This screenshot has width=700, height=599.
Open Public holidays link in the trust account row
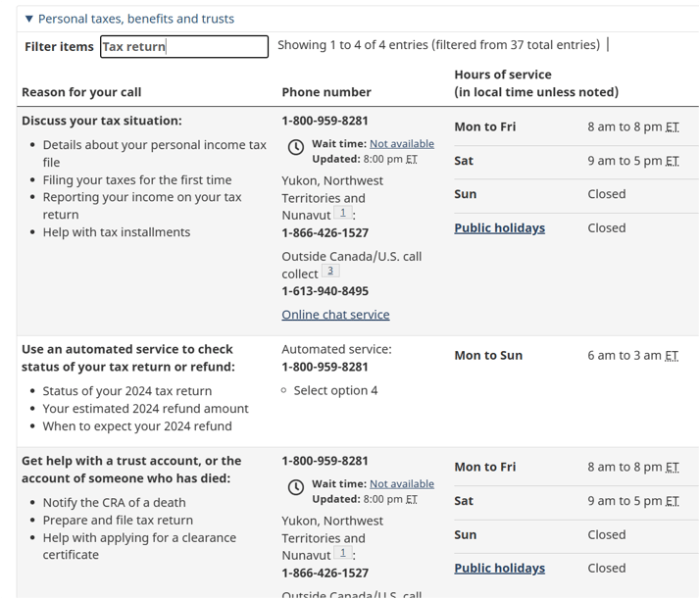click(499, 569)
